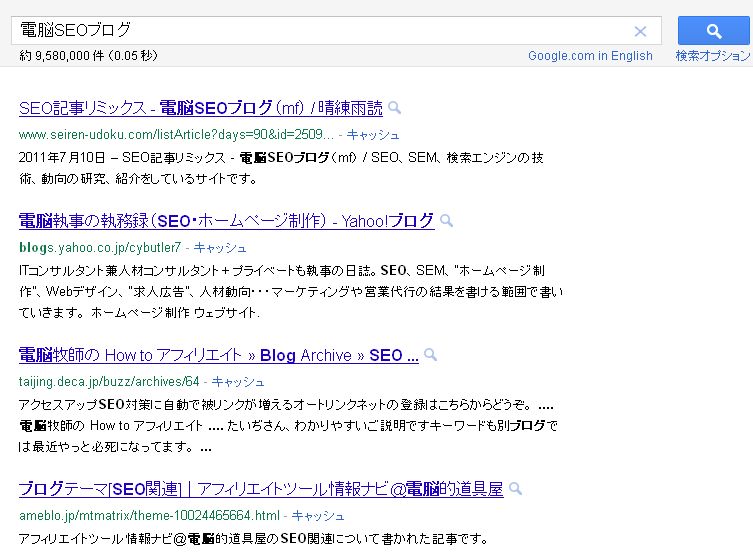Click the snippet アフィリエイトツール情報ナビ@電脳的道具屋のSEO関連

pos(254,539)
